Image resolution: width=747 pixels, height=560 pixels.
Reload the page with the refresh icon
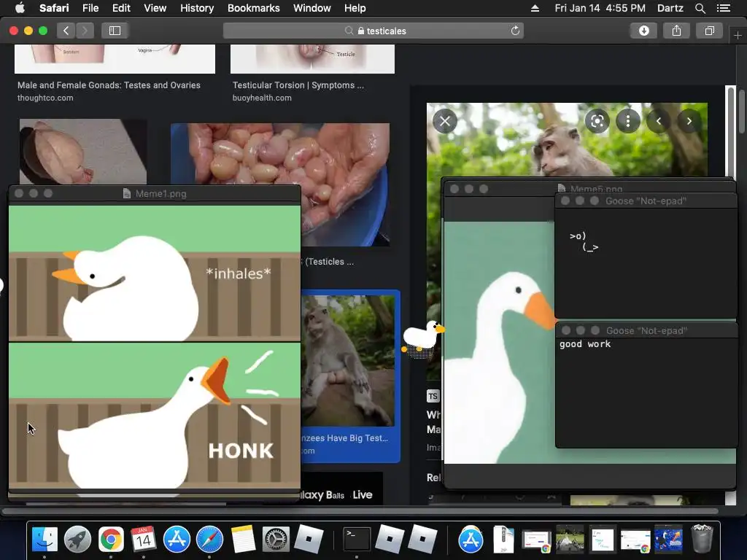pos(515,31)
